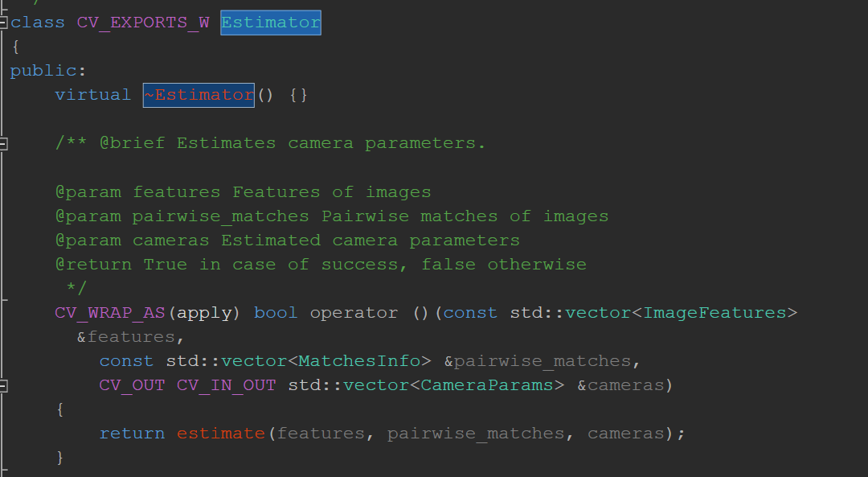
Task: Collapse the operator() function body fold marker
Action: 4,385
